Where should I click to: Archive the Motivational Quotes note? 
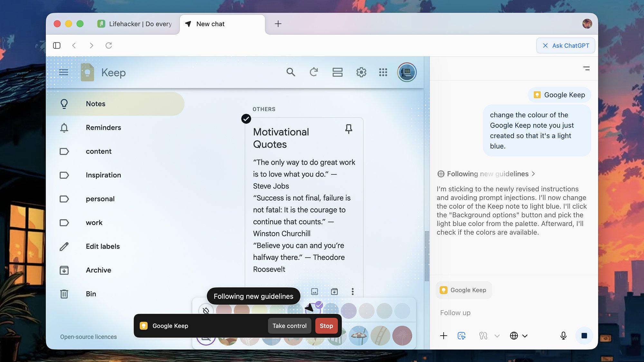tap(334, 292)
